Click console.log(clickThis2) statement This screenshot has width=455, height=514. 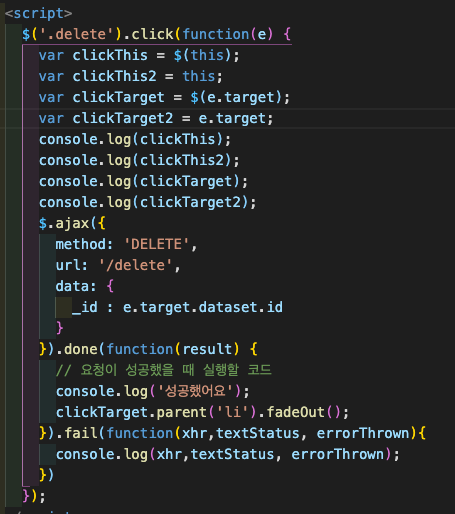(139, 160)
